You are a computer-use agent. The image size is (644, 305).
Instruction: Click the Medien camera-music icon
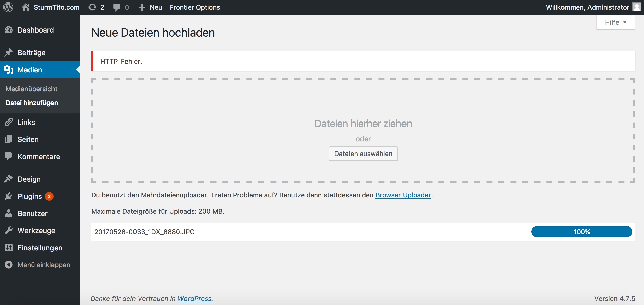click(x=9, y=70)
